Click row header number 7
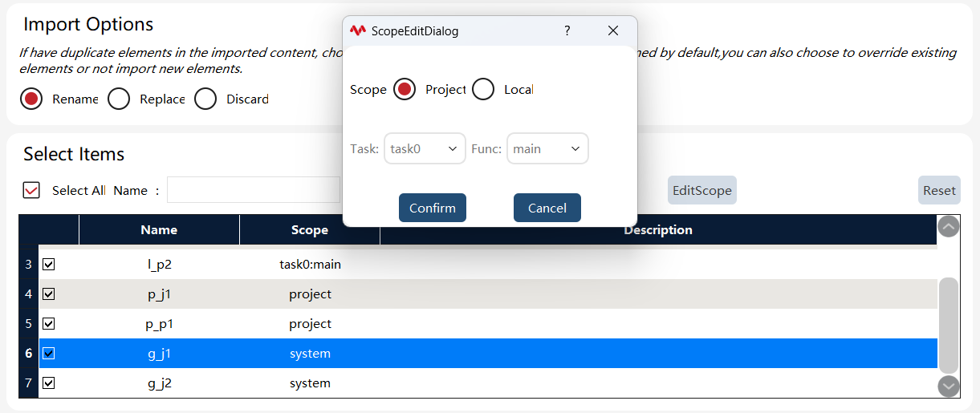Image resolution: width=980 pixels, height=413 pixels. [28, 383]
